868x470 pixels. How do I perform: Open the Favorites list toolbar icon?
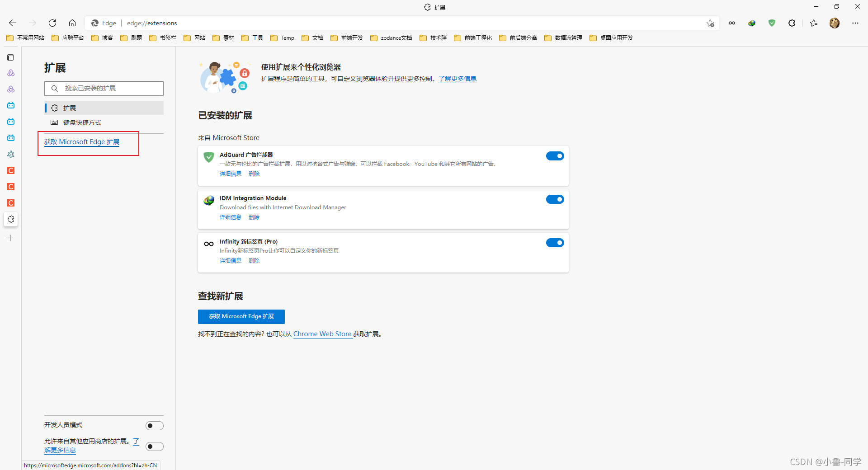pos(814,23)
